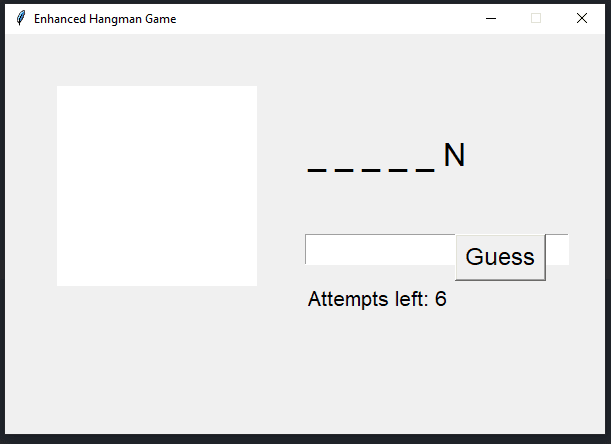The height and width of the screenshot is (444, 611).
Task: Click the Guess button
Action: tap(500, 257)
